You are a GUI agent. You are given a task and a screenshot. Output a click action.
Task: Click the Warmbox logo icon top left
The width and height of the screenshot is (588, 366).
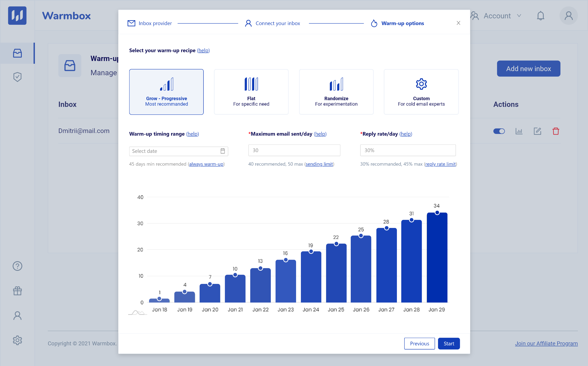17,16
